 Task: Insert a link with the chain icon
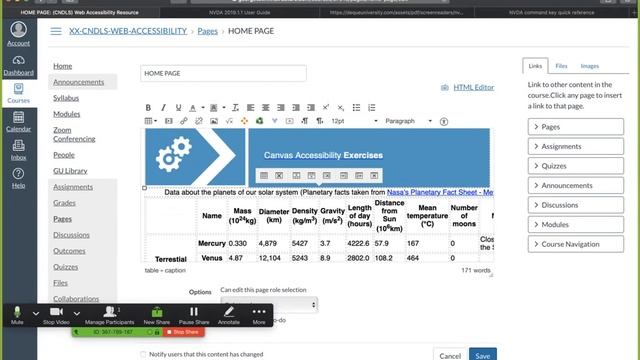pyautogui.click(x=184, y=121)
